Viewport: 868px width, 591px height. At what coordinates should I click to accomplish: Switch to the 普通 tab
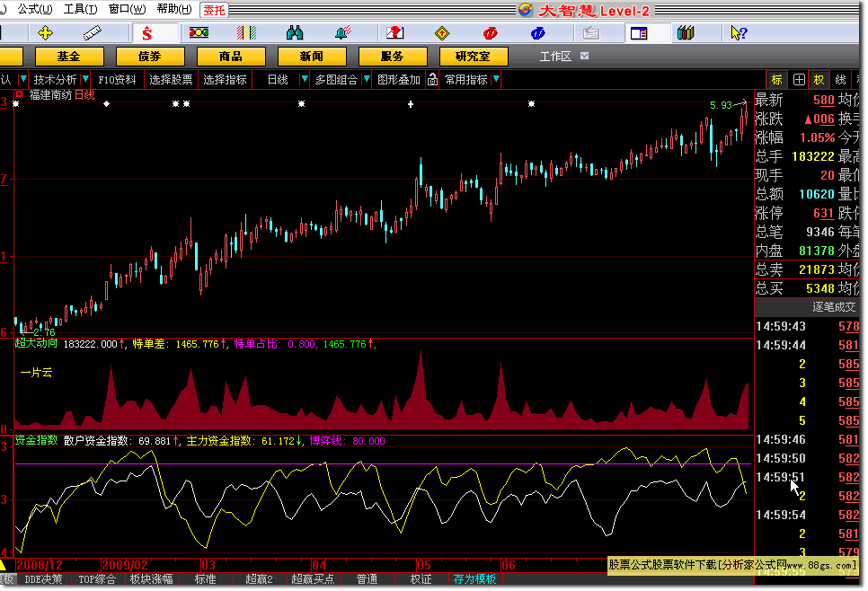click(367, 579)
